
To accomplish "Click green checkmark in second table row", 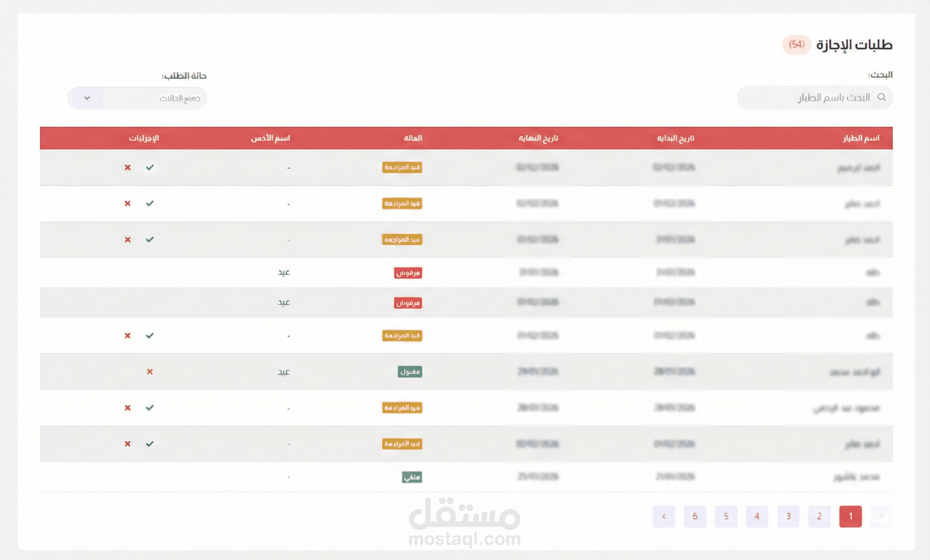I will pos(150,203).
